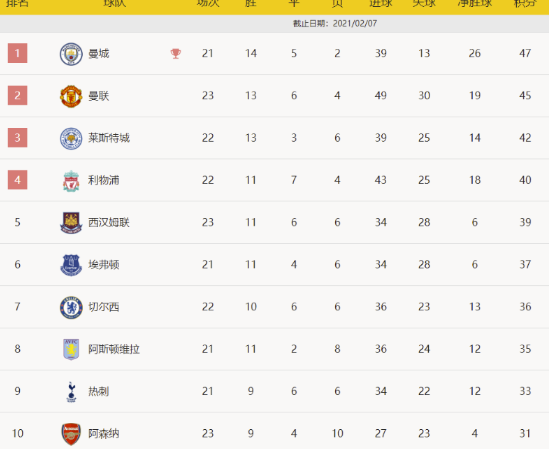Open the Leicester City badge icon
Viewport: 550px width, 449px height.
(71, 138)
